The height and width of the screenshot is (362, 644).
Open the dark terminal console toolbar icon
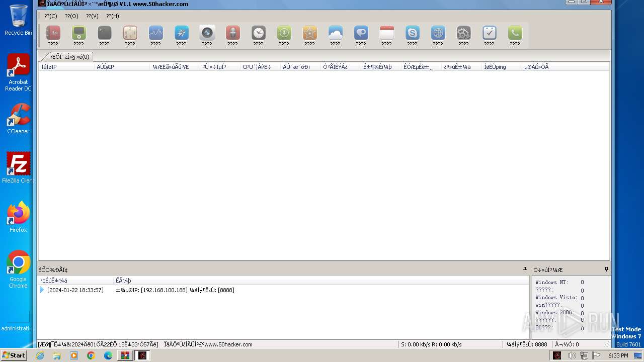105,33
